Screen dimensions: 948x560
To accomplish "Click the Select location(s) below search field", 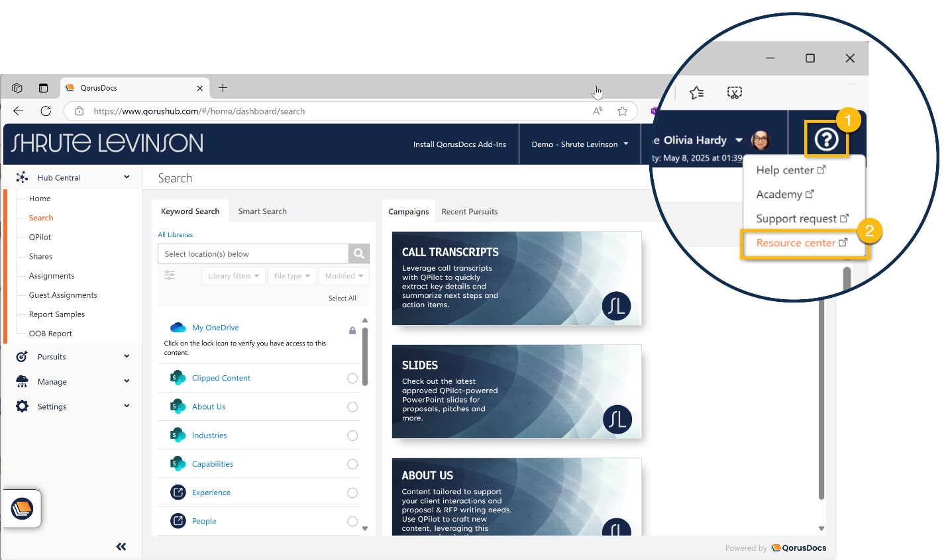I will point(253,254).
